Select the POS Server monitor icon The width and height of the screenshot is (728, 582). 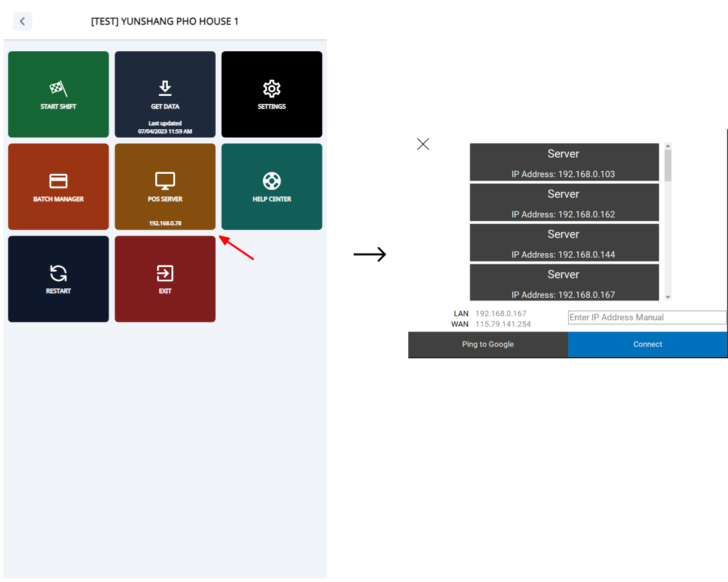(x=165, y=180)
